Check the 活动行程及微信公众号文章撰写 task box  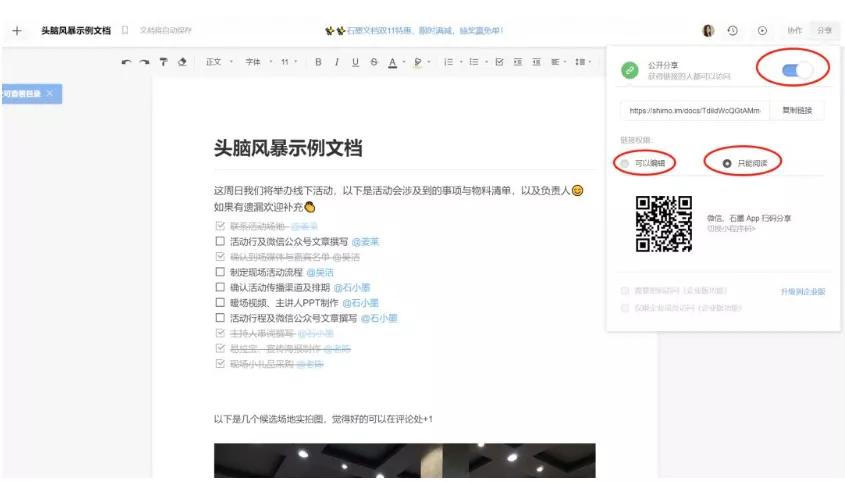220,318
